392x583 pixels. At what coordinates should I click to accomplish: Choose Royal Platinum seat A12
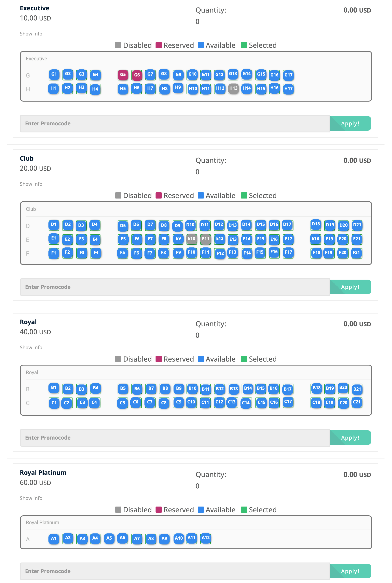[x=205, y=538]
